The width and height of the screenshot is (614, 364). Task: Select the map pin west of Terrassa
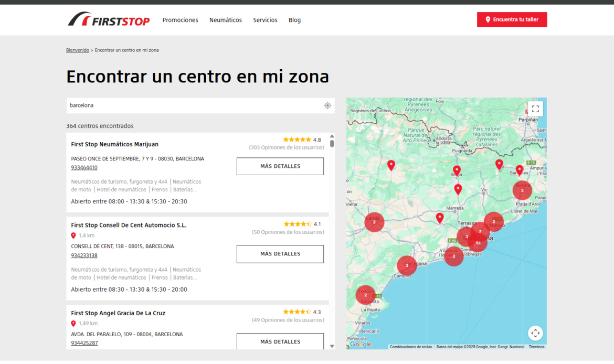pos(440,218)
